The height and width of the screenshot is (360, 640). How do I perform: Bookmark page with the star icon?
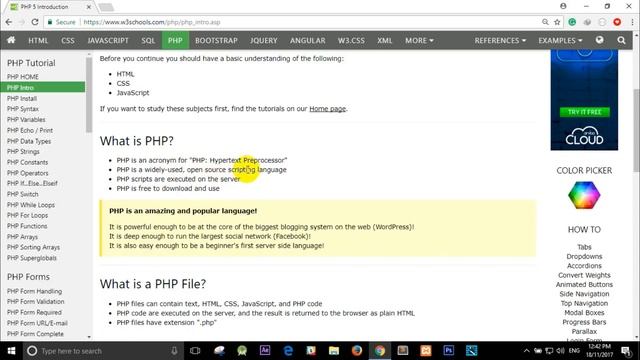tap(557, 22)
